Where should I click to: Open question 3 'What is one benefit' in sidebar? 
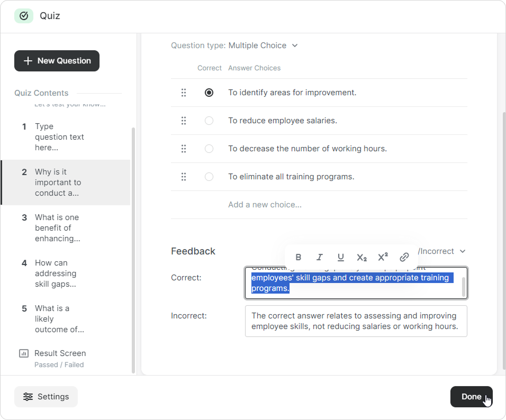pos(57,228)
